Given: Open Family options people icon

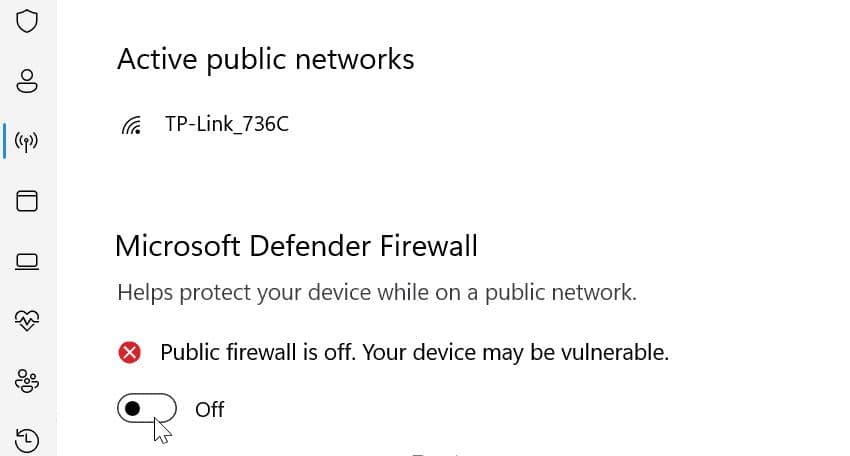Looking at the screenshot, I should (28, 381).
